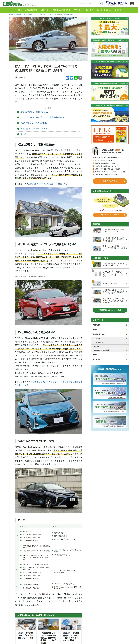Click 電気自動車とV2H breadcrumb link
This screenshot has height=644, width=138.
pyautogui.click(x=20, y=14)
